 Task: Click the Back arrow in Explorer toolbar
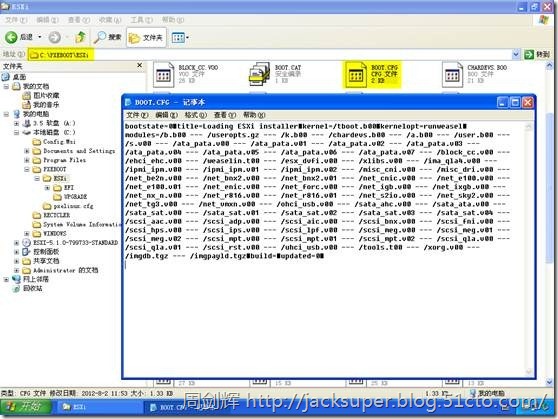pyautogui.click(x=11, y=37)
